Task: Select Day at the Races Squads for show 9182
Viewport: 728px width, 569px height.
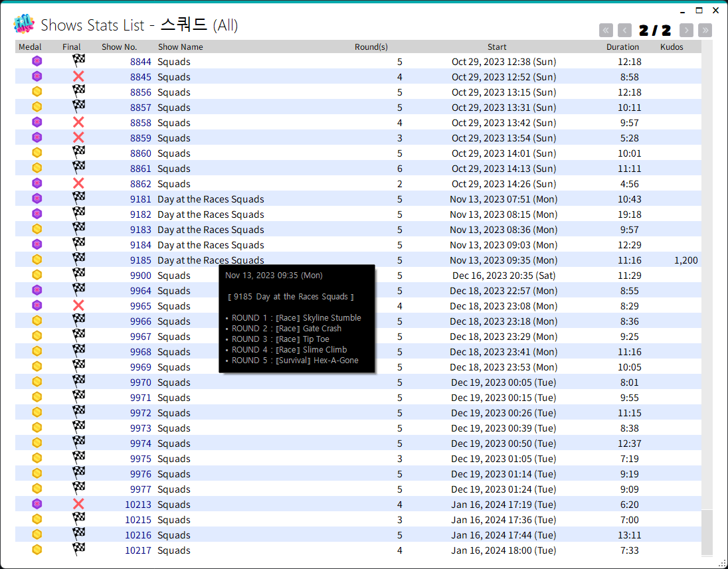Action: 211,214
